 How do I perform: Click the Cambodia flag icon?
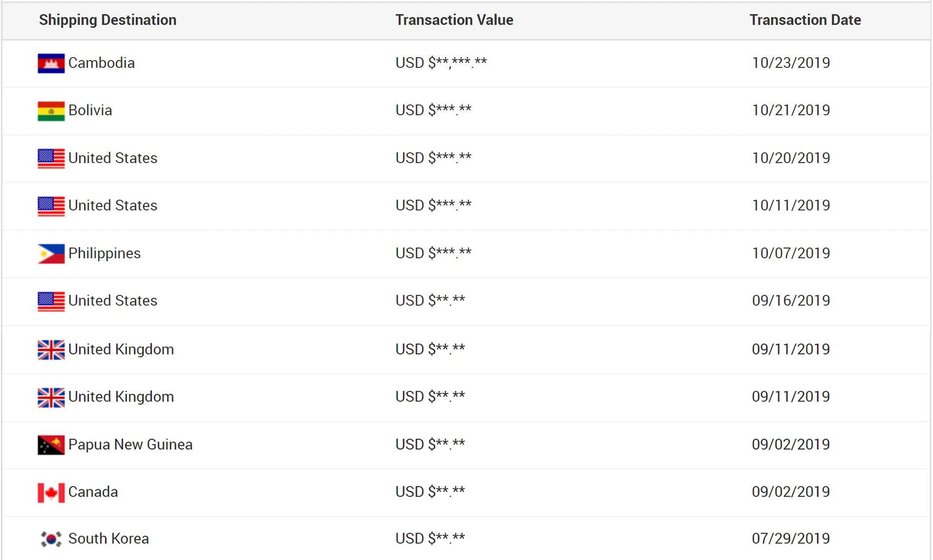point(51,63)
